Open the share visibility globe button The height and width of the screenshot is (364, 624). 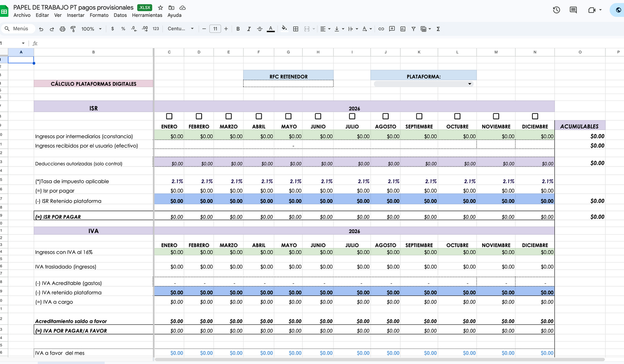tap(618, 10)
